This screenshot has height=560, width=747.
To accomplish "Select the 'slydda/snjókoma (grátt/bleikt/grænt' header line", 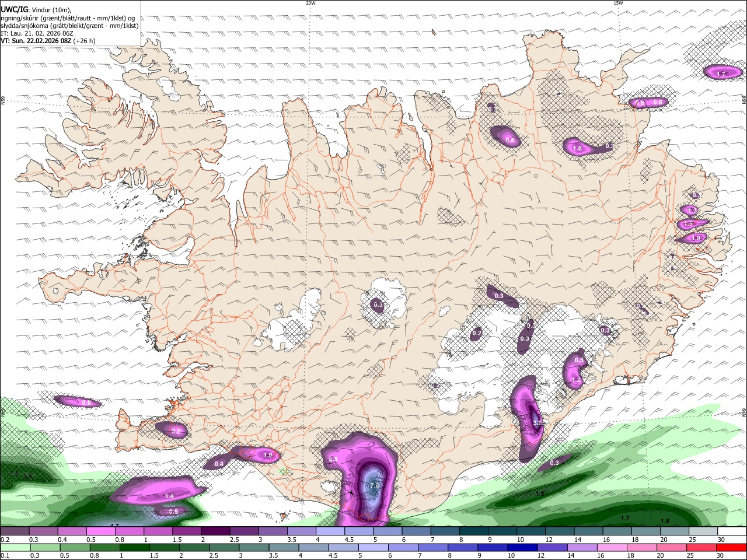I will pyautogui.click(x=70, y=26).
